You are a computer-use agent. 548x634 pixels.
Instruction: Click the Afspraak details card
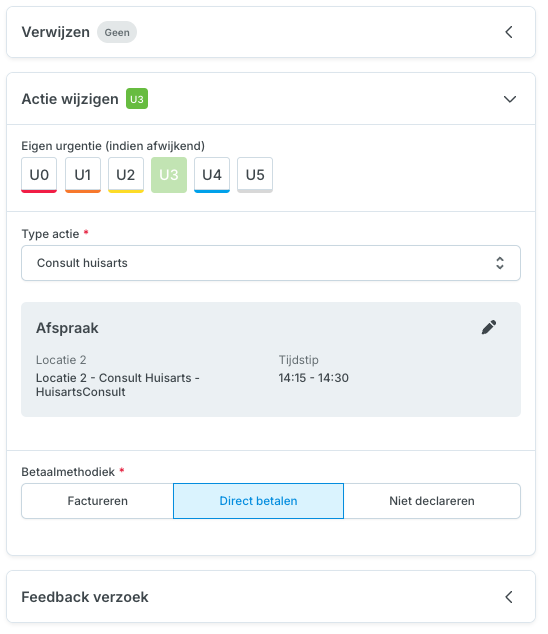(271, 359)
